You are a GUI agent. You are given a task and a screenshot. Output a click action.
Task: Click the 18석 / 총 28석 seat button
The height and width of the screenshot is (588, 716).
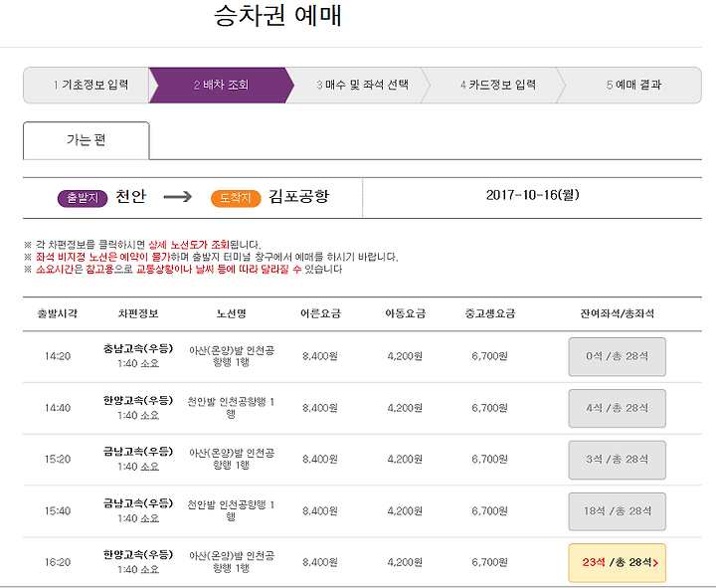[617, 511]
